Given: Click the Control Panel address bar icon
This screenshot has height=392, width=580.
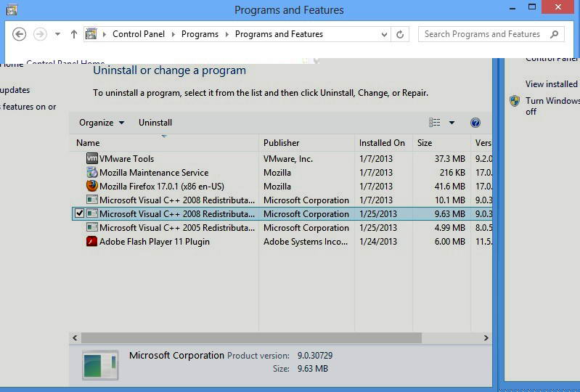Looking at the screenshot, I should 91,34.
